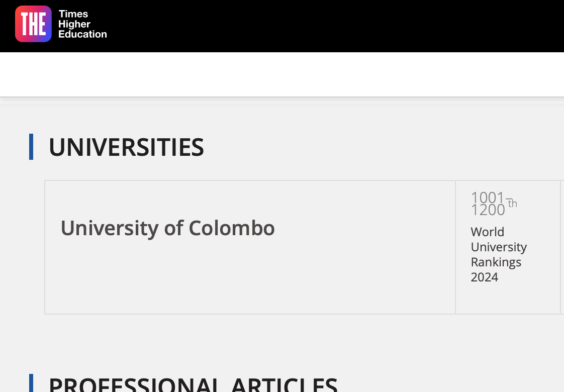Click the word 'Times' in the logo
The width and height of the screenshot is (564, 392).
(x=73, y=14)
